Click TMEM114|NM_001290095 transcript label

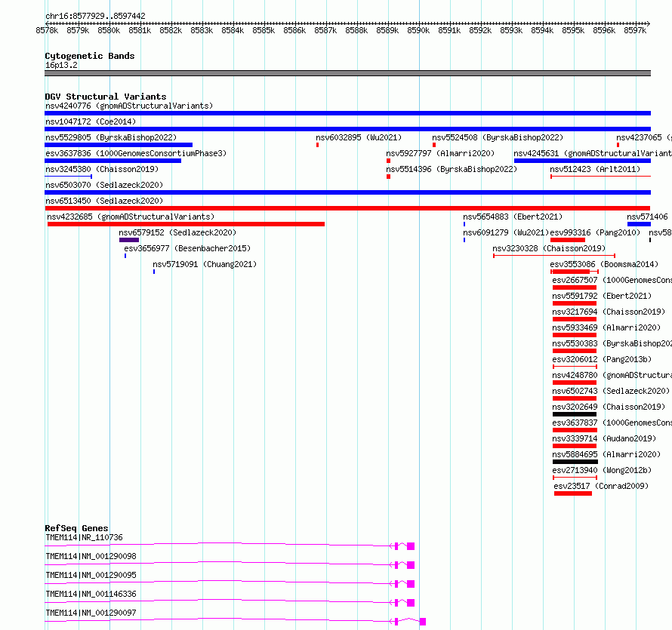pyautogui.click(x=91, y=575)
